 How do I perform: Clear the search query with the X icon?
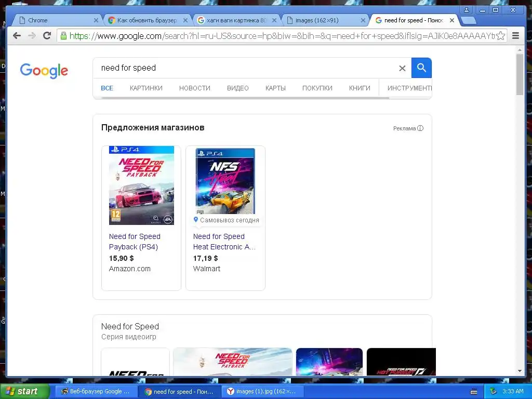pos(402,68)
